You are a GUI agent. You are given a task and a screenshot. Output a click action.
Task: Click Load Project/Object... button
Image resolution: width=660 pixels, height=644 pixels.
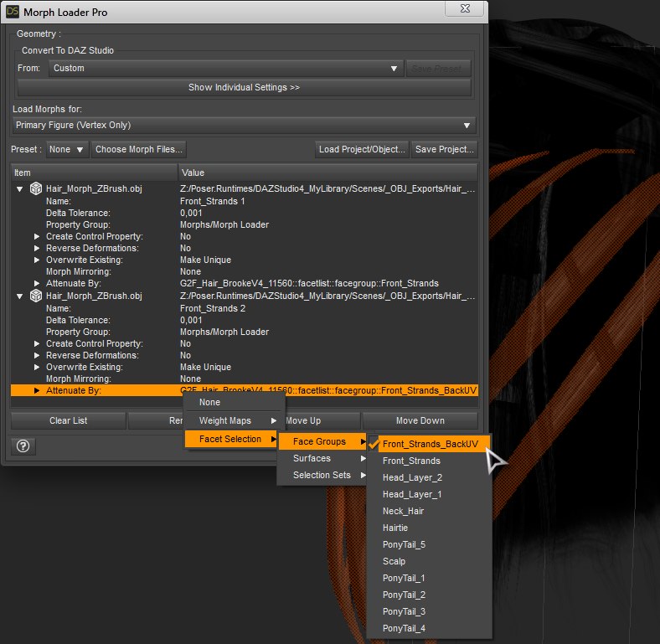click(362, 149)
